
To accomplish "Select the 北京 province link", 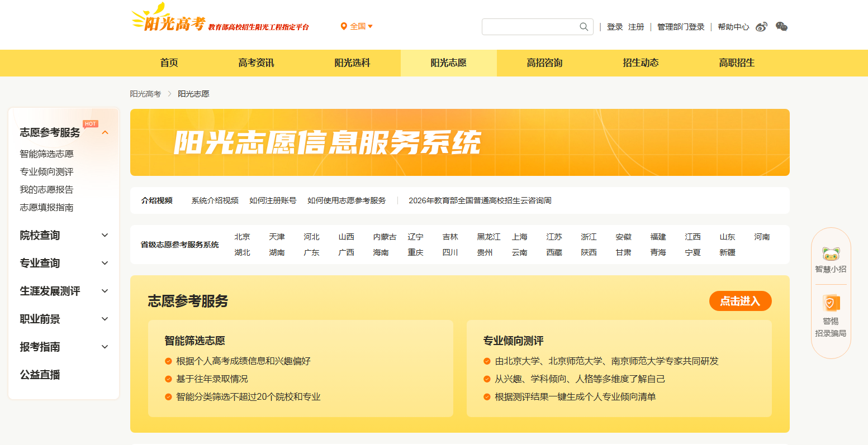I will tap(243, 237).
